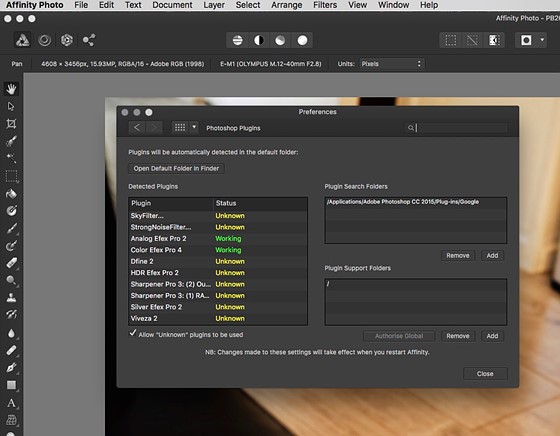Select the Color Efex Pro 4 row
560x436 pixels.
tap(218, 250)
